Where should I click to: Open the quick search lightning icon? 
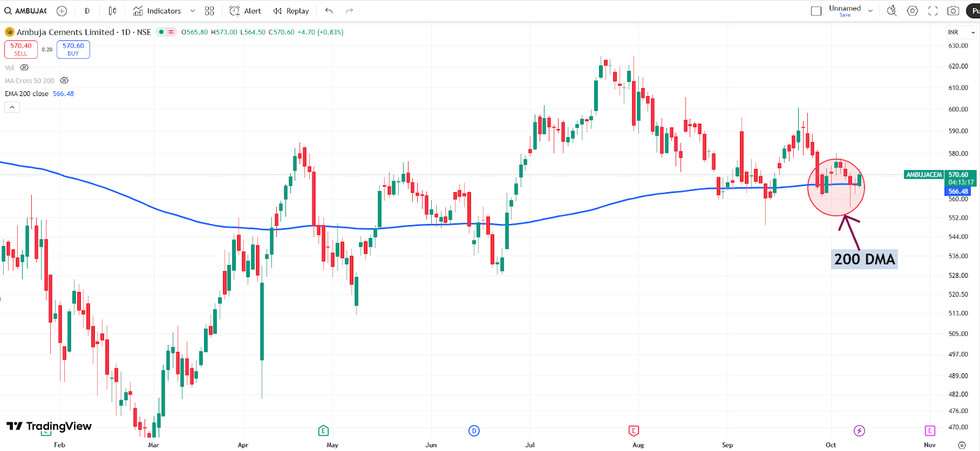coord(892,11)
